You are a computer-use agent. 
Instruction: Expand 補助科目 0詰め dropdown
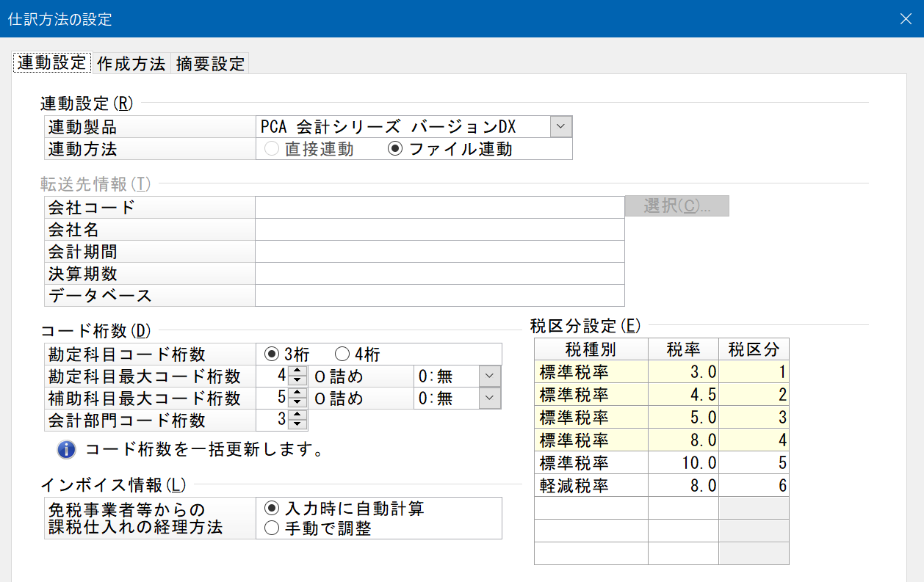coord(490,399)
